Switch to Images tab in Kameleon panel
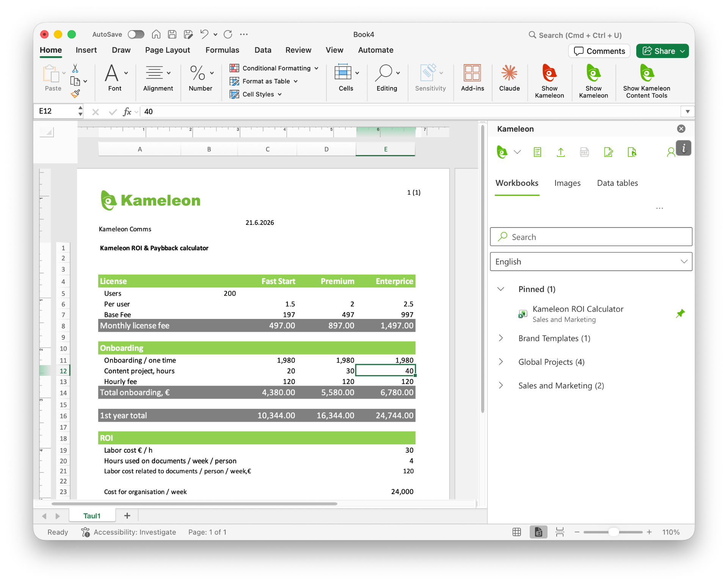Viewport: 728px width, 584px height. (x=567, y=183)
